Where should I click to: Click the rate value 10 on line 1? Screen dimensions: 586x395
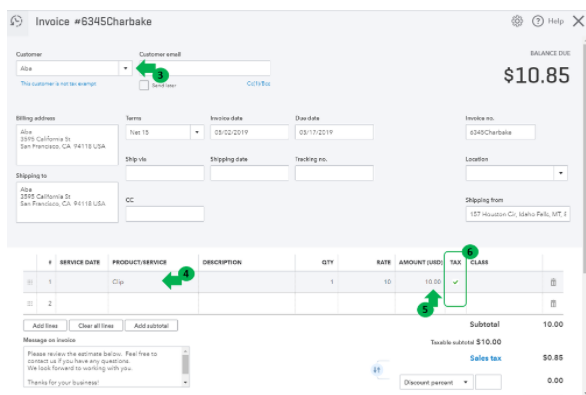(x=387, y=282)
